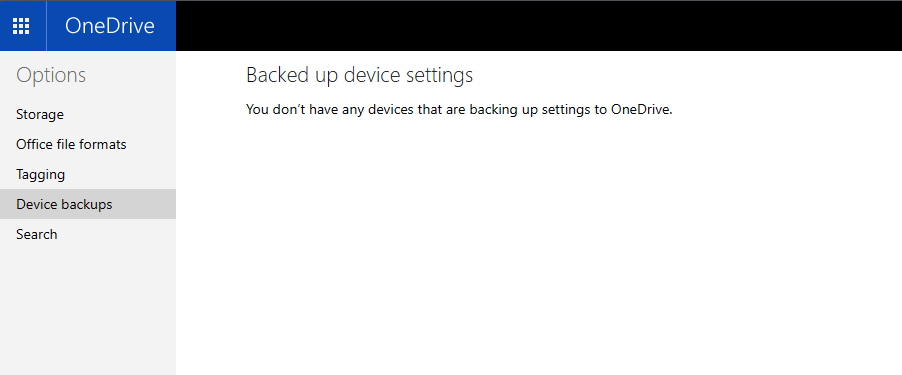Click empty sidebar space below Search
This screenshot has width=902, height=375.
click(x=88, y=312)
